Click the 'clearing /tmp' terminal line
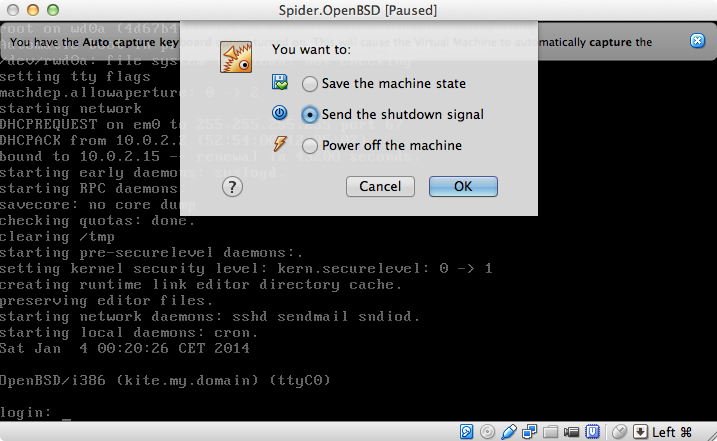 [x=57, y=237]
